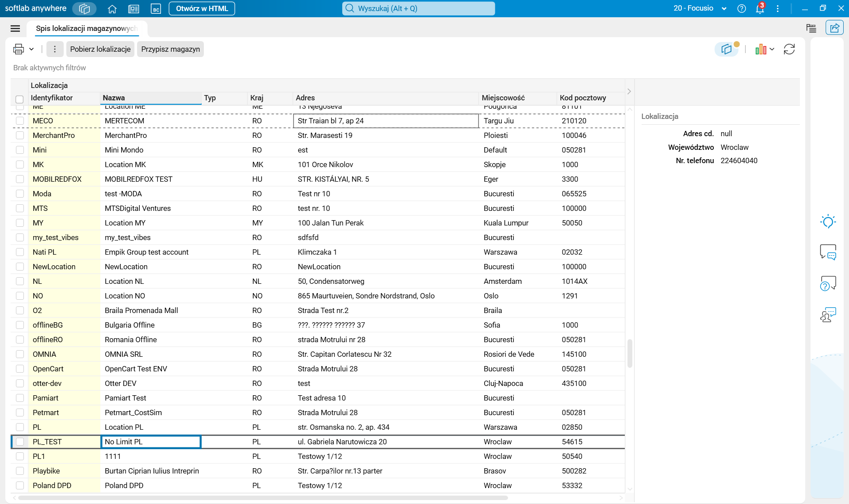Click the Przypisz magazyn button
The image size is (849, 504).
coord(170,49)
